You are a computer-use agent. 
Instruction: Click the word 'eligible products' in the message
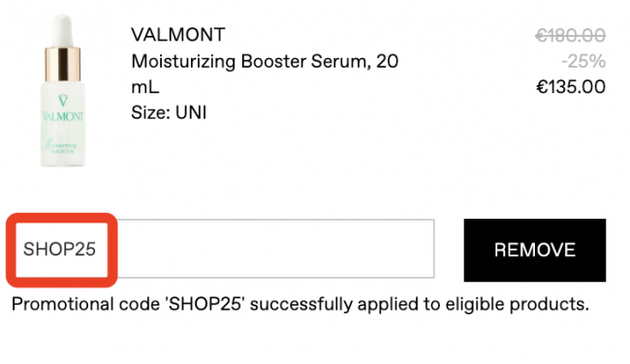[517, 304]
